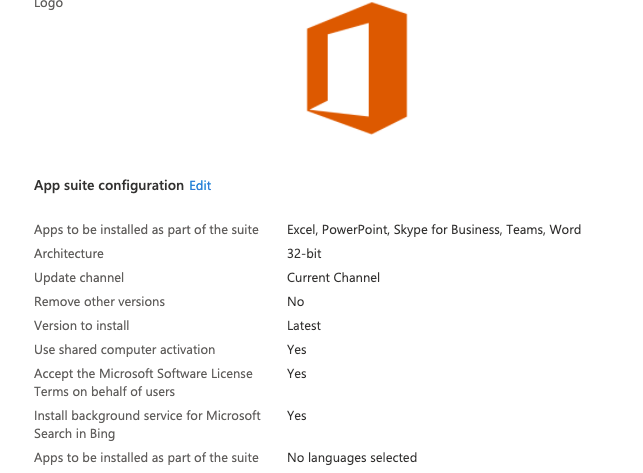This screenshot has width=643, height=473.
Task: Click the No languages selected text
Action: [351, 458]
